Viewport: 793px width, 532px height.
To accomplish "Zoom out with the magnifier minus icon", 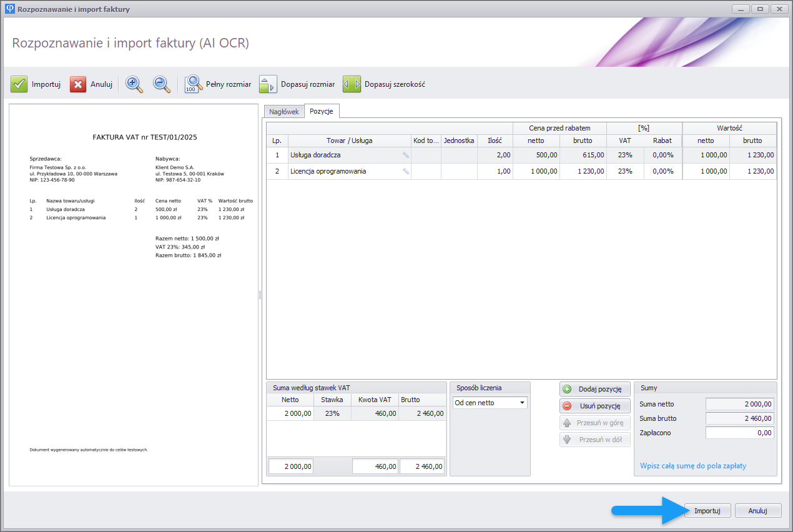I will click(x=162, y=84).
